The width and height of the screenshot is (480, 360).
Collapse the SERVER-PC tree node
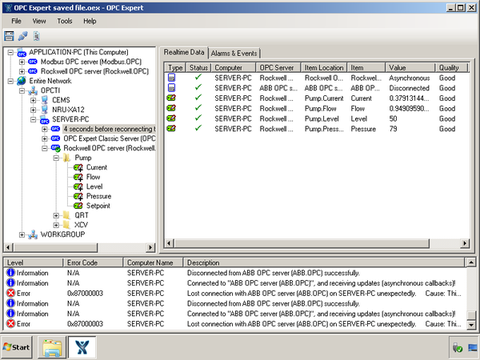pos(33,119)
